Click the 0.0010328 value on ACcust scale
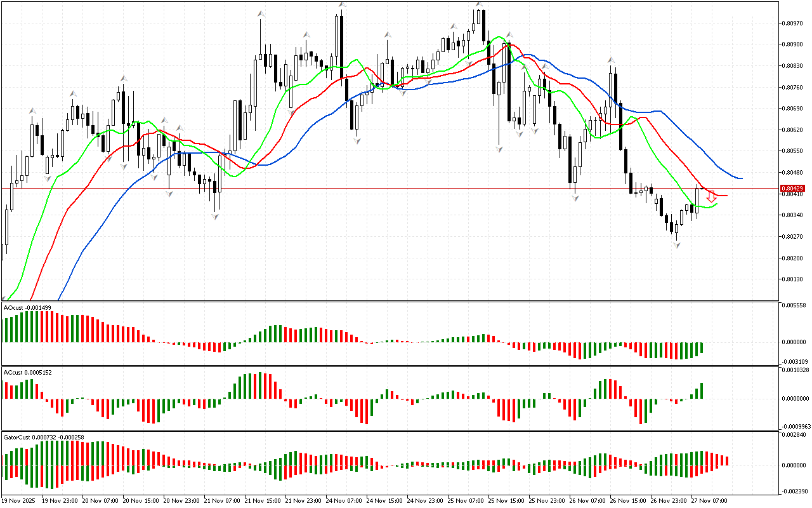 point(796,370)
